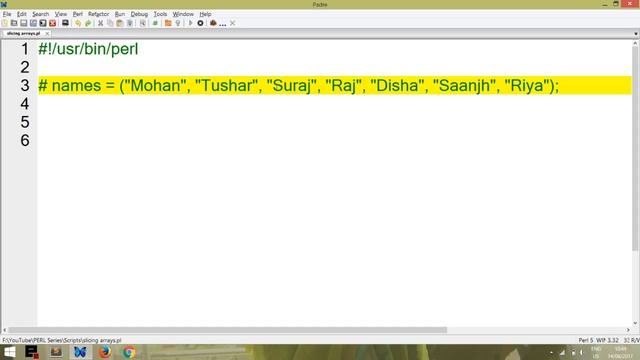Cut selection with the scissors icon
Image resolution: width=640 pixels, height=360 pixels.
tap(100, 23)
